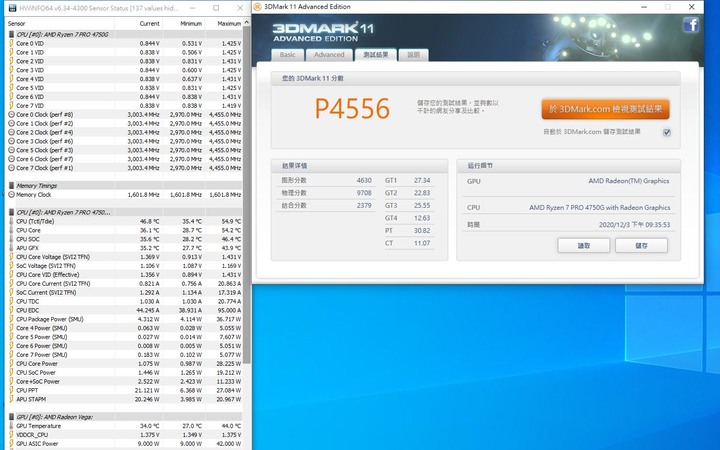
Task: Click AMD Radeon(TM) Graphics GPU text
Action: [629, 181]
